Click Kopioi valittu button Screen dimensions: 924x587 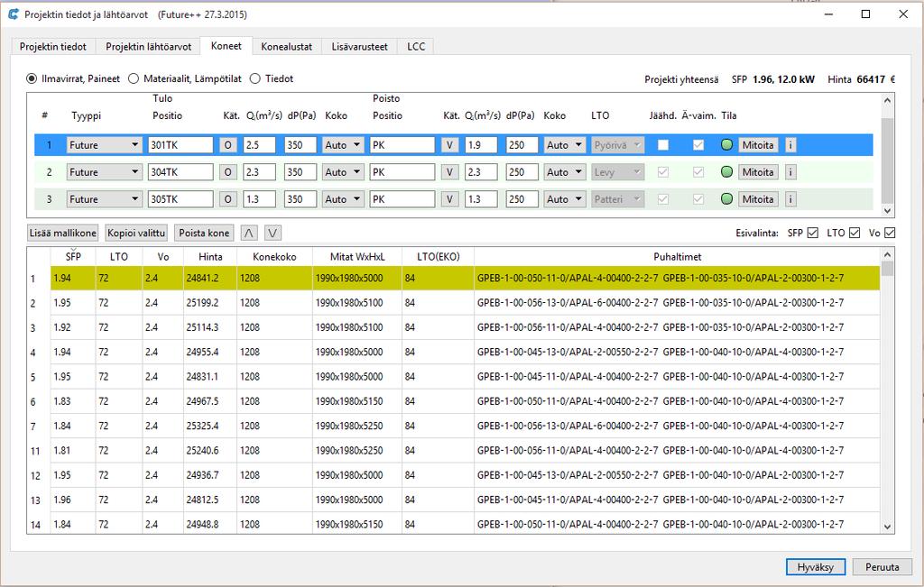tap(136, 234)
